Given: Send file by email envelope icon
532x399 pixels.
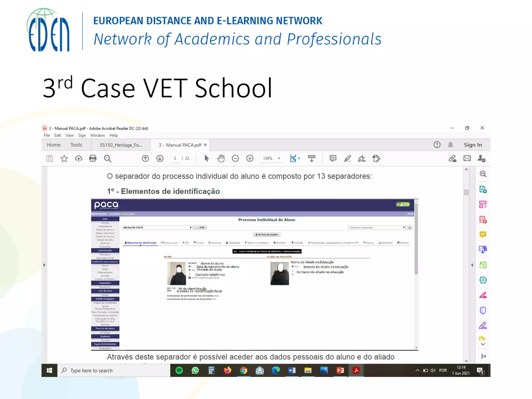Looking at the screenshot, I should (467, 158).
